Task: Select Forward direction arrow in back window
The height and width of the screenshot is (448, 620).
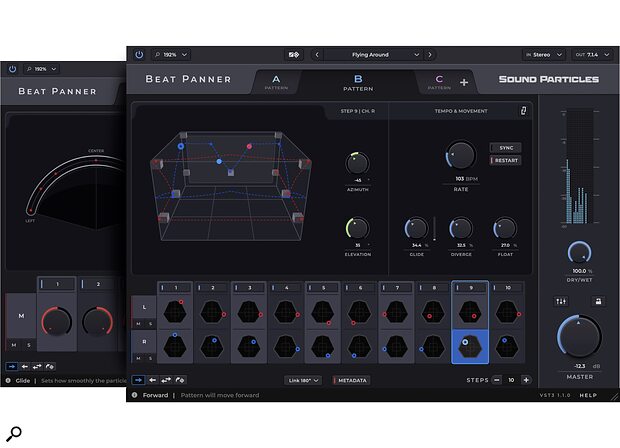Action: pyautogui.click(x=12, y=367)
